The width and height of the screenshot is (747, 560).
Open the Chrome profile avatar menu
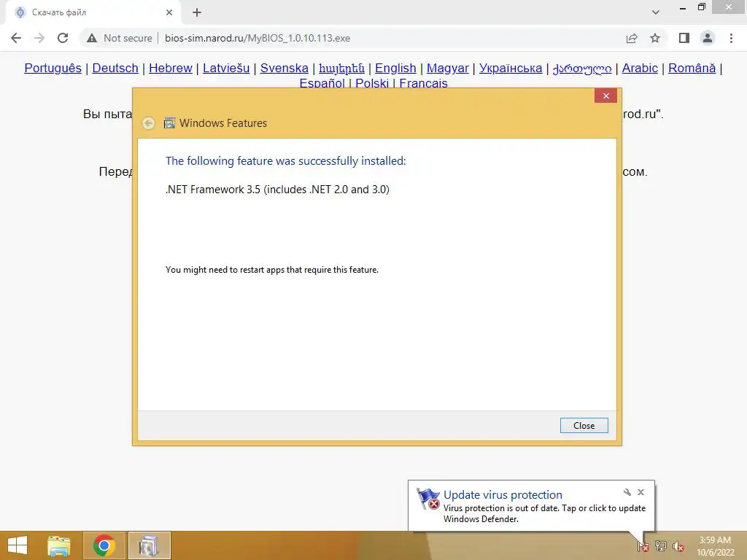coord(708,38)
